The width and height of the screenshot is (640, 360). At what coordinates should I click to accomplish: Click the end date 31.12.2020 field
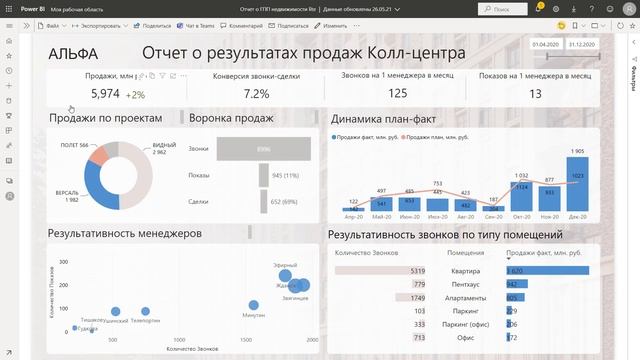582,44
